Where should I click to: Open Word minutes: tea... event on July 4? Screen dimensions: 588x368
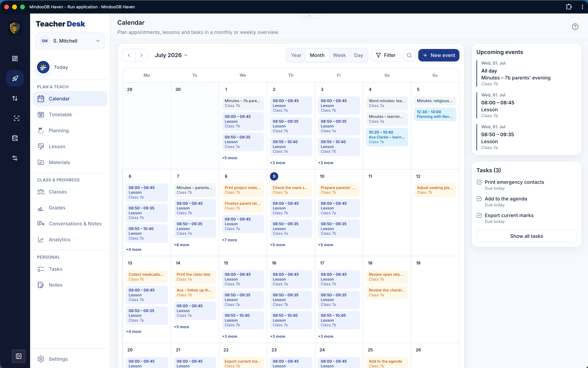[387, 103]
